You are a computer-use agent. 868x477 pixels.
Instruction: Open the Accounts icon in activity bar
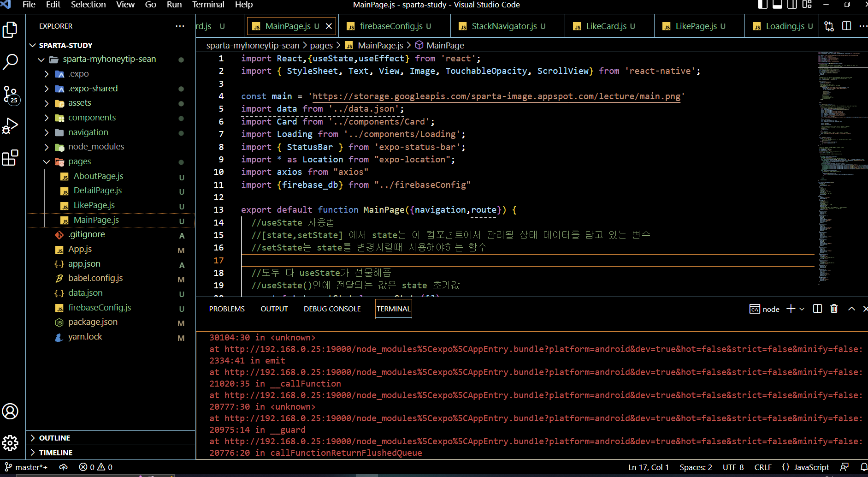point(10,411)
